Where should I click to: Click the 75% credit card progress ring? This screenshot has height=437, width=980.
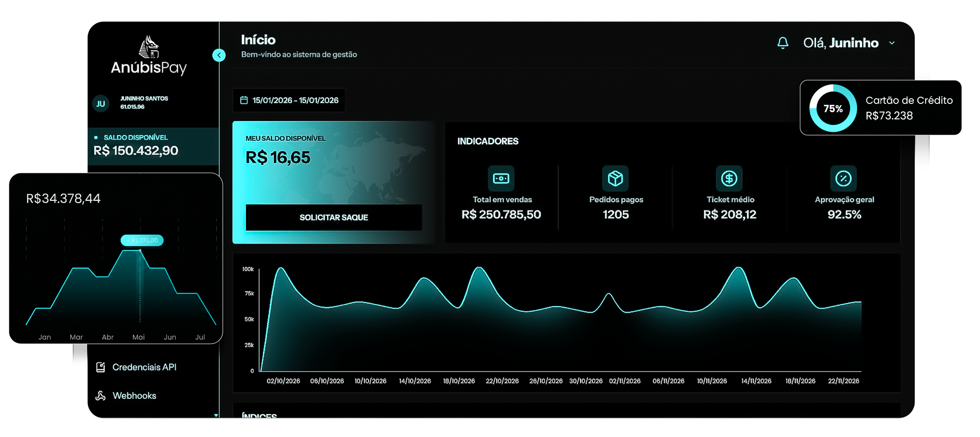[833, 109]
